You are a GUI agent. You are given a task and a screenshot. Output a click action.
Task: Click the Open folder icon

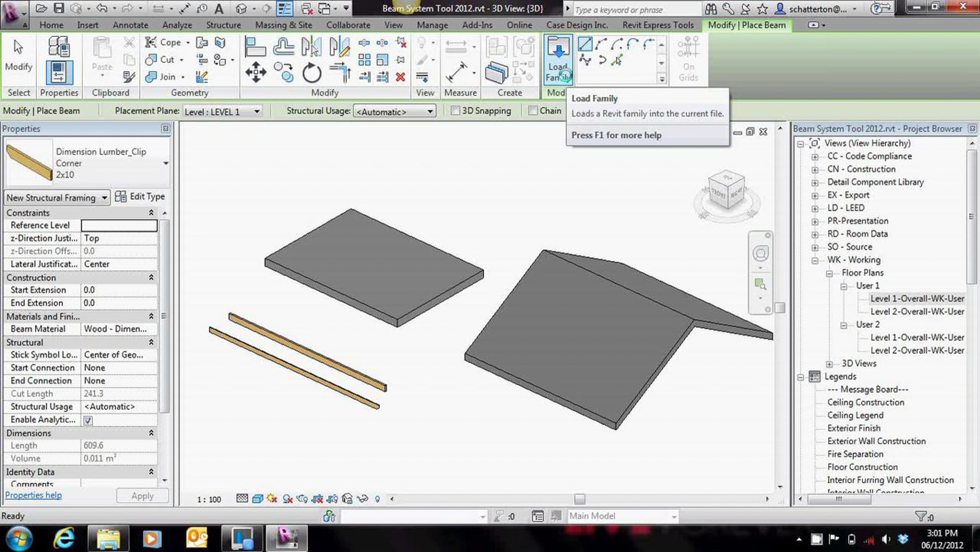pos(41,8)
